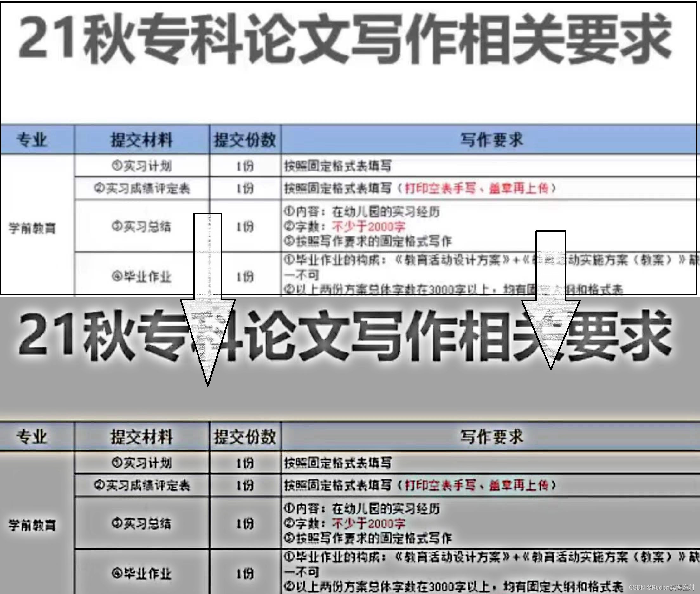Select the 专业 header in top table

click(x=31, y=140)
